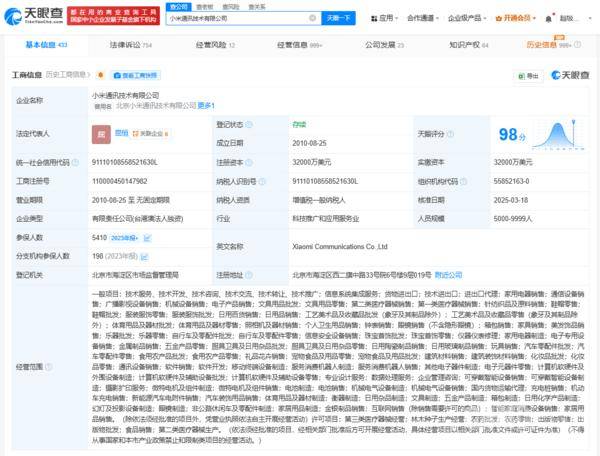The image size is (600, 456).
Task: Open the 2023年报 year selector for 参保人数
Action: (x=124, y=238)
